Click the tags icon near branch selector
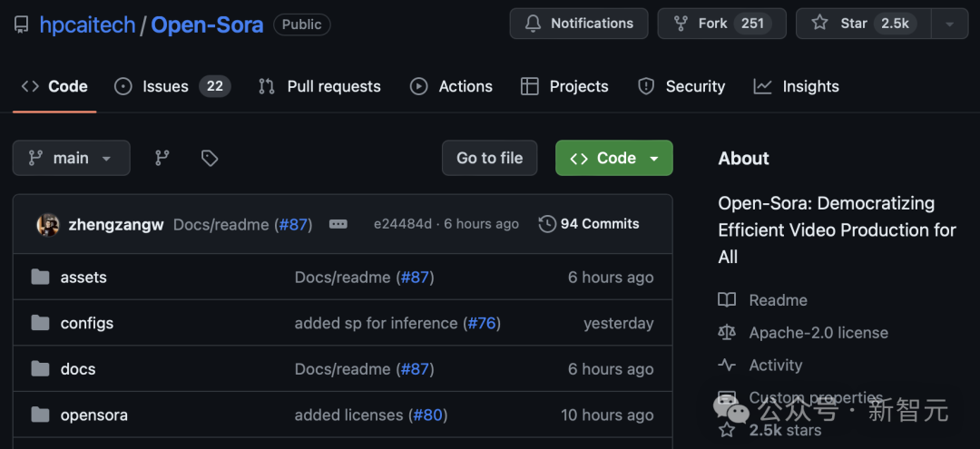980x449 pixels. click(210, 158)
